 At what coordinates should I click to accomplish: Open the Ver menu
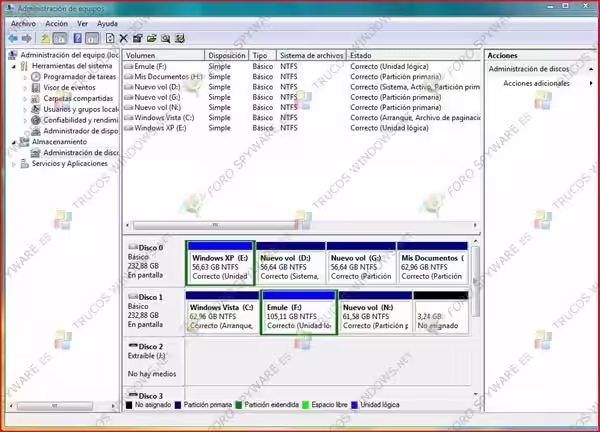[82, 24]
